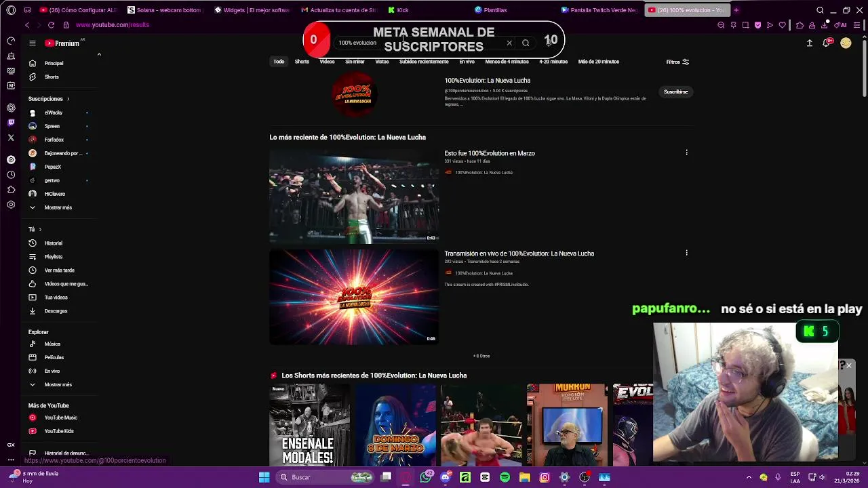Open Instagram from the taskbar

click(545, 477)
